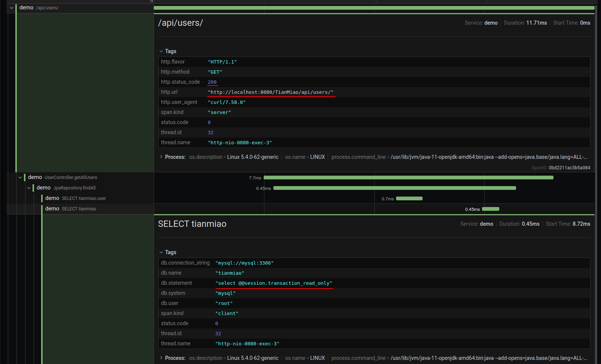This screenshot has height=364, width=601.
Task: Click the SpanID 0bd2211ac3b5a084 link
Action: [569, 168]
